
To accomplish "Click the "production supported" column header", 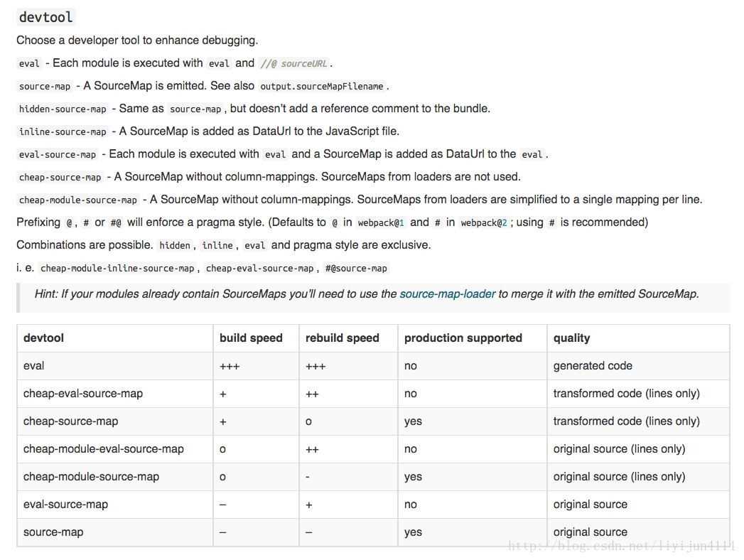I will pos(463,338).
